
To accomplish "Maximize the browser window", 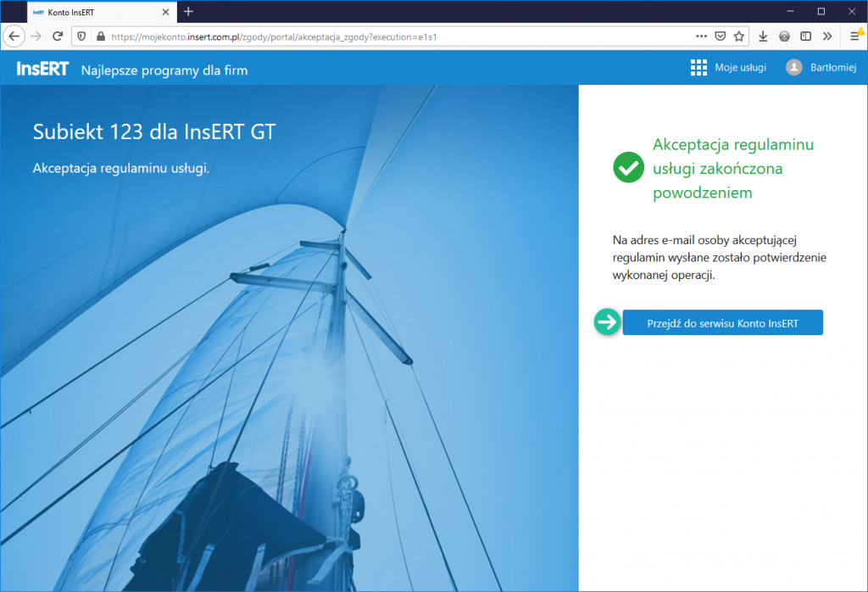I will point(821,12).
